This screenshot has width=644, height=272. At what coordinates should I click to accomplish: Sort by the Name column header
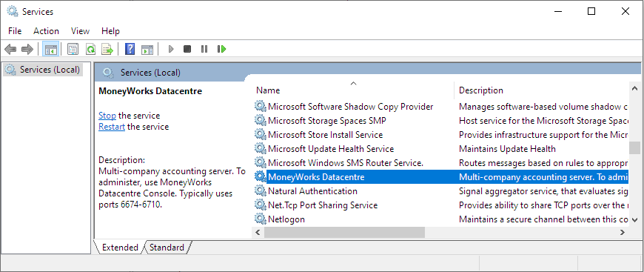click(353, 90)
